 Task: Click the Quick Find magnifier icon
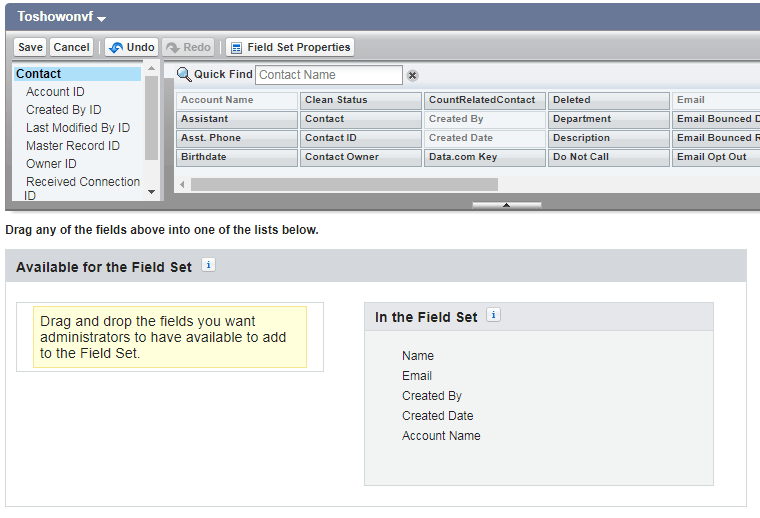pos(184,74)
